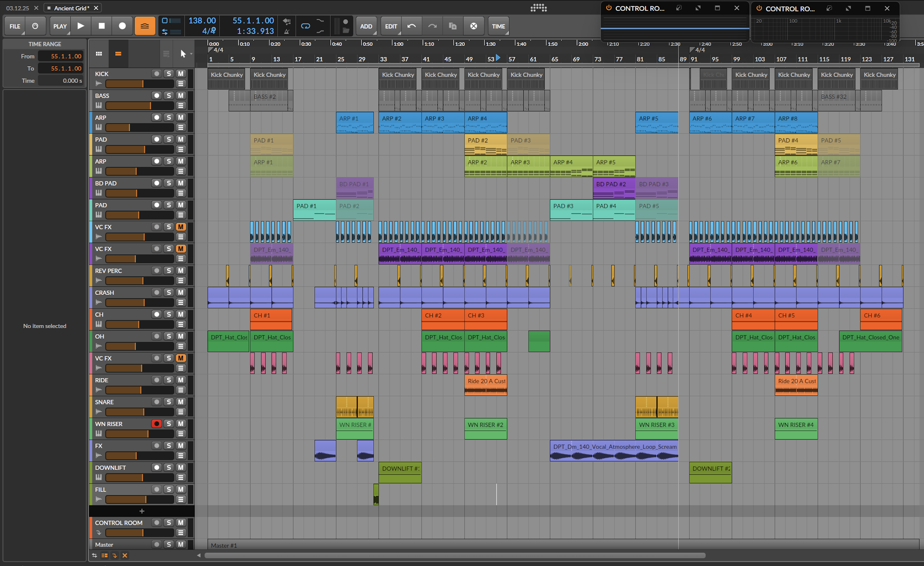Switch to the 03.12.25 project tab
The image size is (924, 566).
[18, 8]
